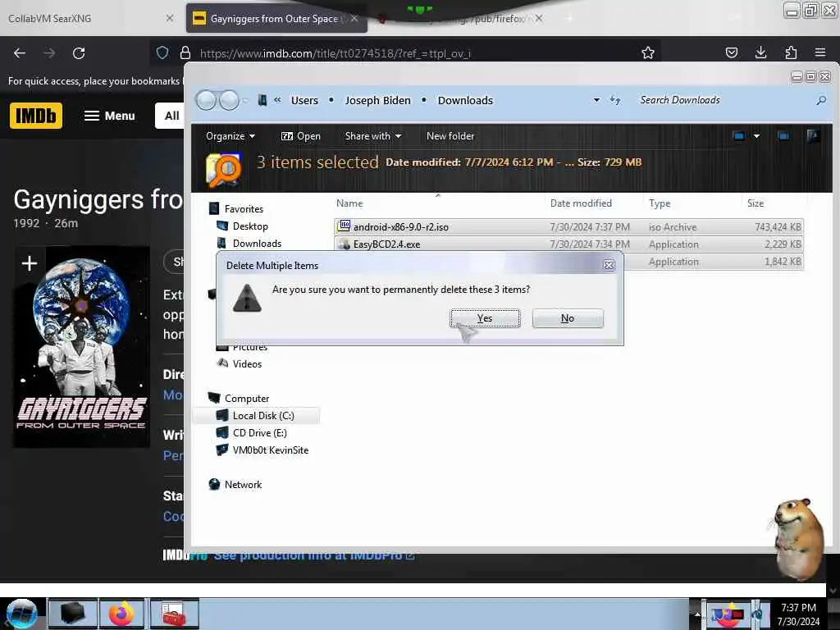
Task: Select the EasyBCD2.4.exe file
Action: pos(568,244)
